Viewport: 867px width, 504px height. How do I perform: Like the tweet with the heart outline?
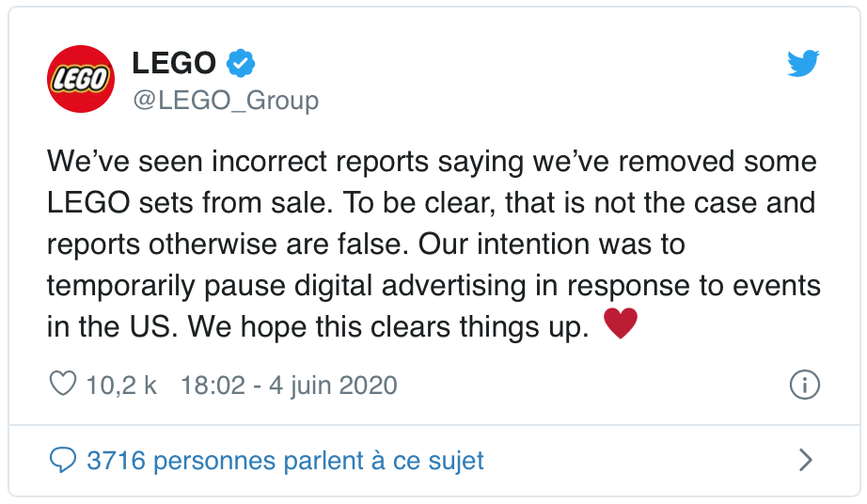[x=62, y=385]
